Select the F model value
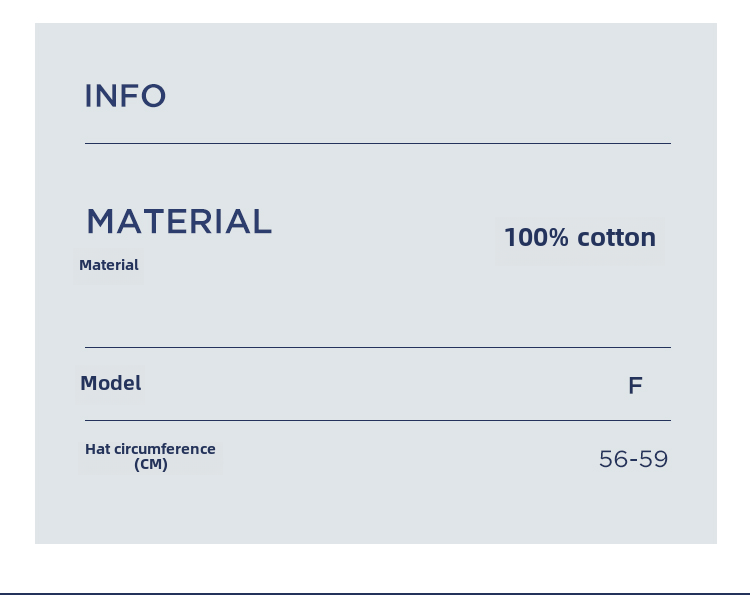Screen dimensions: 750x614 click(635, 386)
